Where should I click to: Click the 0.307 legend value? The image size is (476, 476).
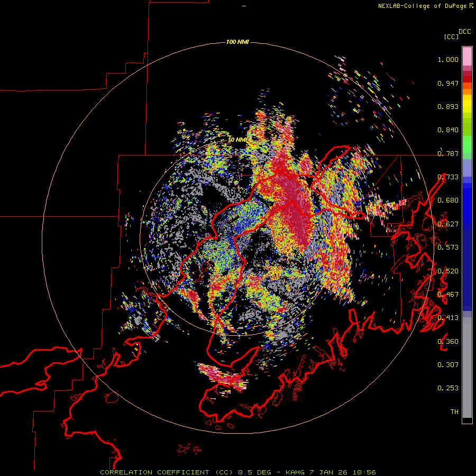(448, 365)
